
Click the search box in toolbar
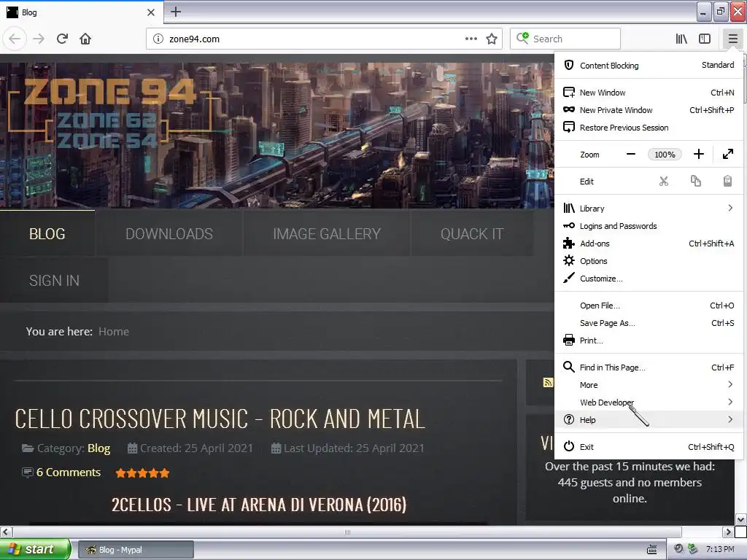565,39
